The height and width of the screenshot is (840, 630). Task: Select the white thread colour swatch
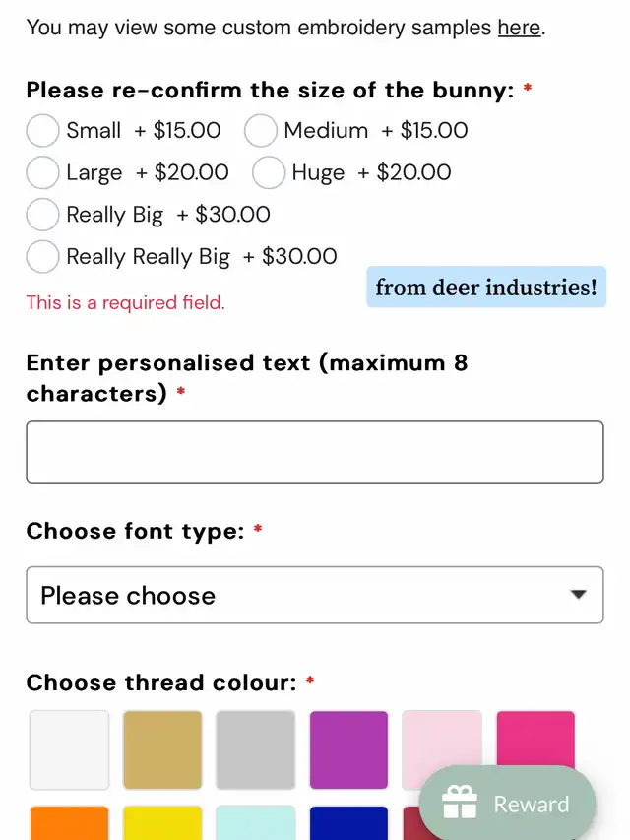[69, 749]
